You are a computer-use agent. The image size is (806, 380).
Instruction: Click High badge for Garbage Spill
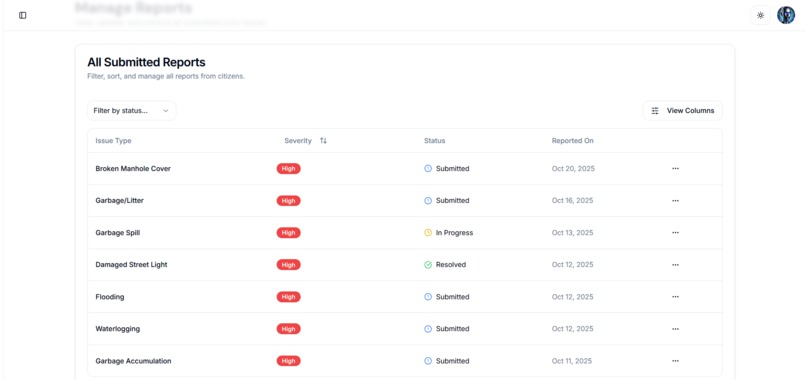(288, 233)
